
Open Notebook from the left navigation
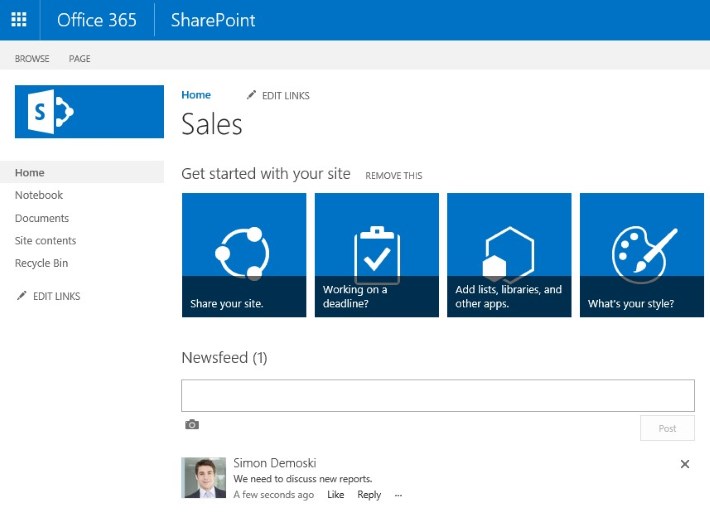point(39,195)
